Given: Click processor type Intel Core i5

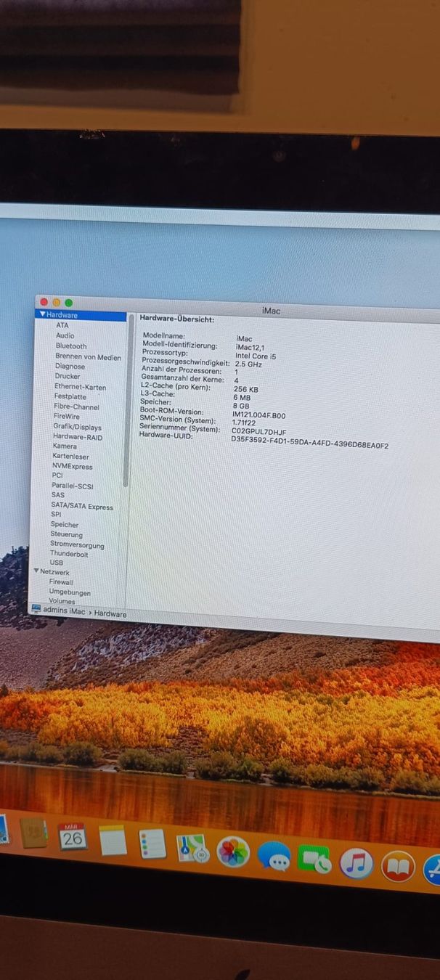Looking at the screenshot, I should coord(256,356).
